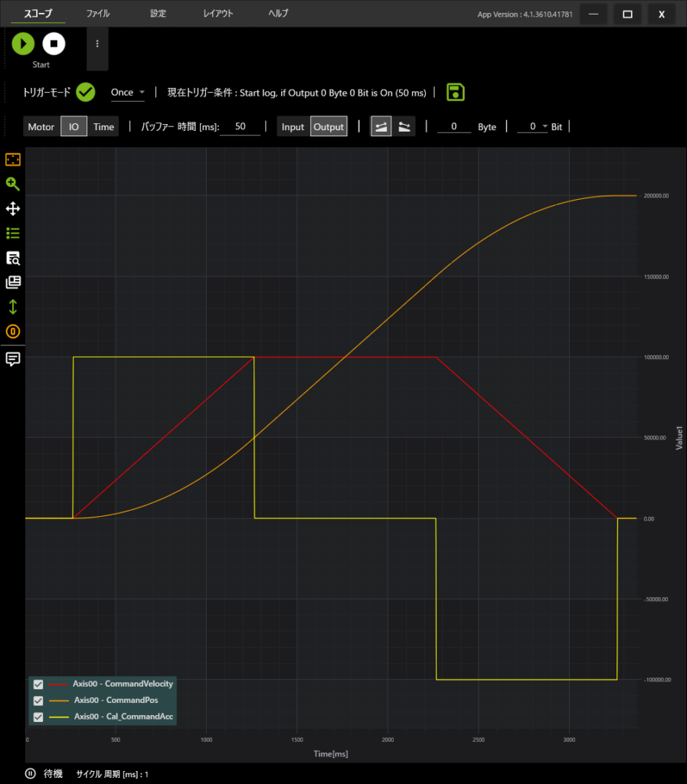
Task: Activate the green zoom-in magnifier tool
Action: 13,184
